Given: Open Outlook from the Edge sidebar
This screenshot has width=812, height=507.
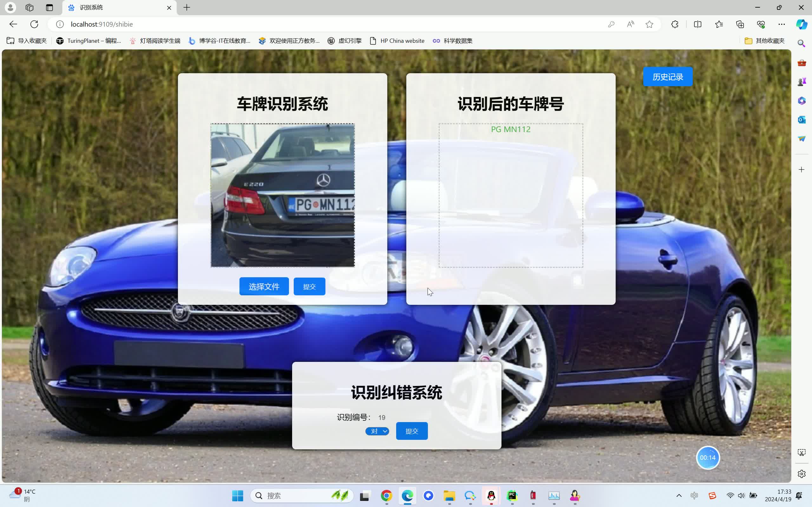Looking at the screenshot, I should 802,120.
